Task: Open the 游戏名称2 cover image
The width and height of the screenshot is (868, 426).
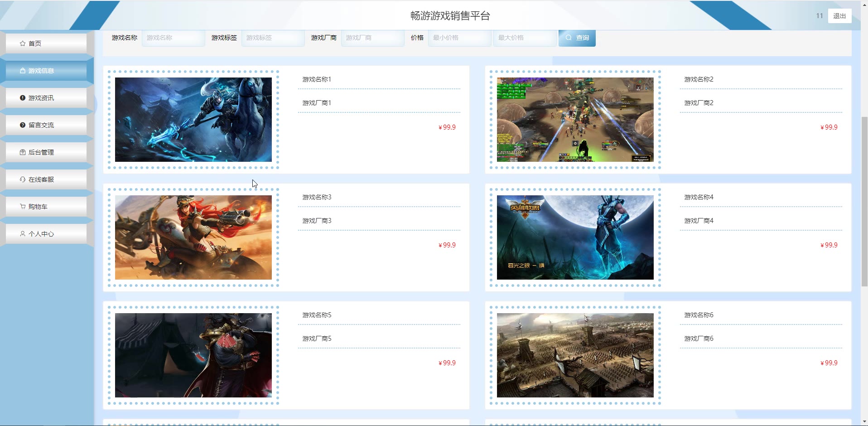Action: [575, 120]
